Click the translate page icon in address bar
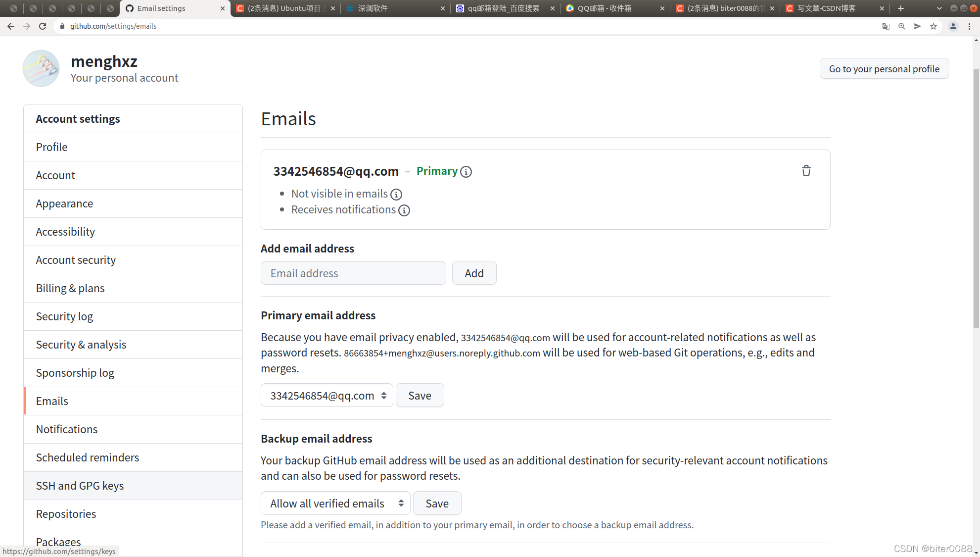The height and width of the screenshot is (557, 980). click(x=886, y=26)
